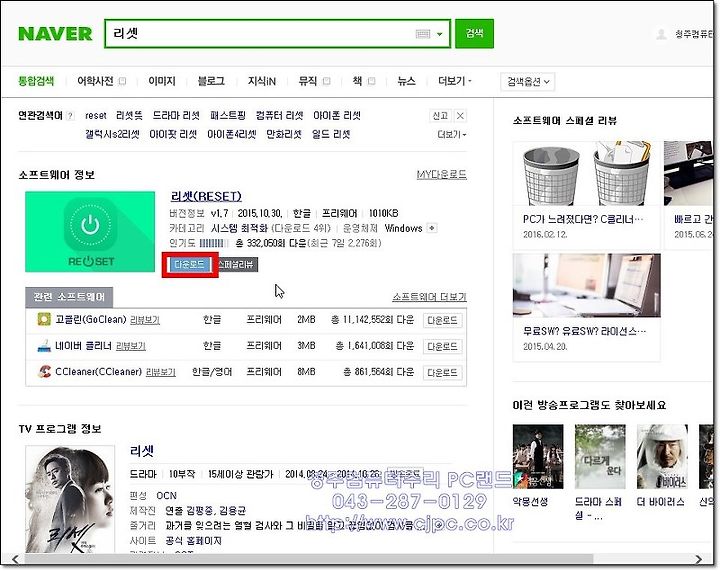Open 리뷰보기 for 네이버 클리너
The width and height of the screenshot is (720, 571).
(131, 346)
